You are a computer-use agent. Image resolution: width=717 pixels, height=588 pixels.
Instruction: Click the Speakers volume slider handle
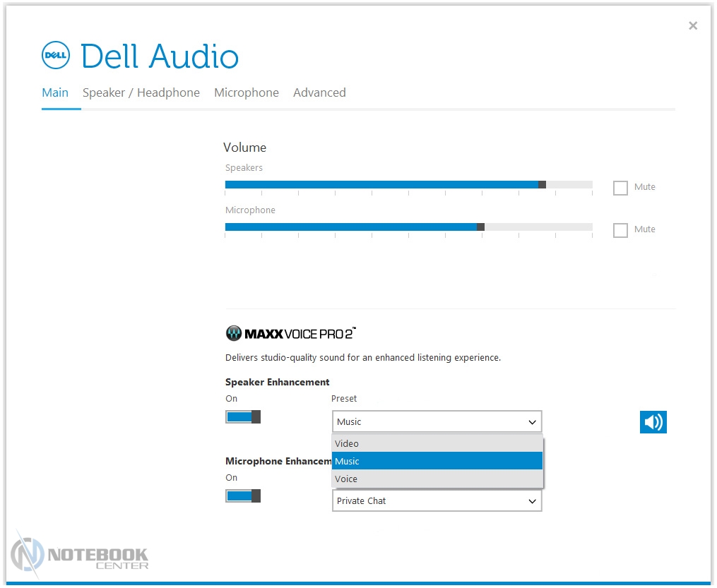(x=542, y=184)
